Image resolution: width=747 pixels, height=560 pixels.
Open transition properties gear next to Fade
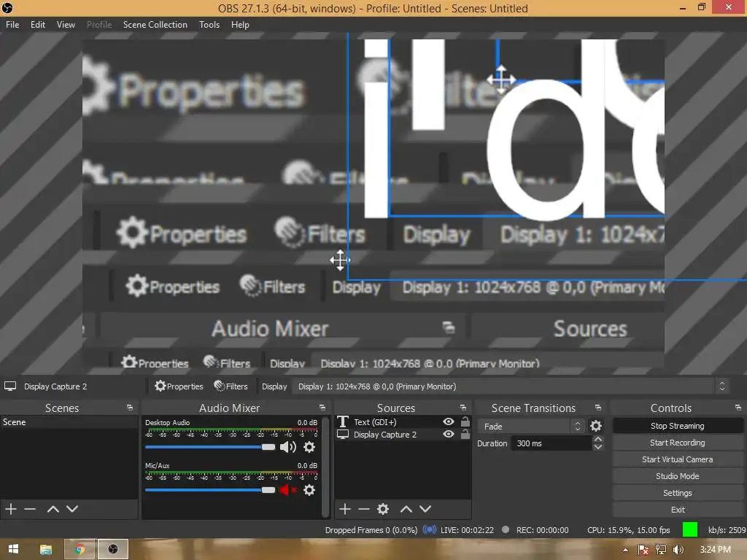click(595, 426)
